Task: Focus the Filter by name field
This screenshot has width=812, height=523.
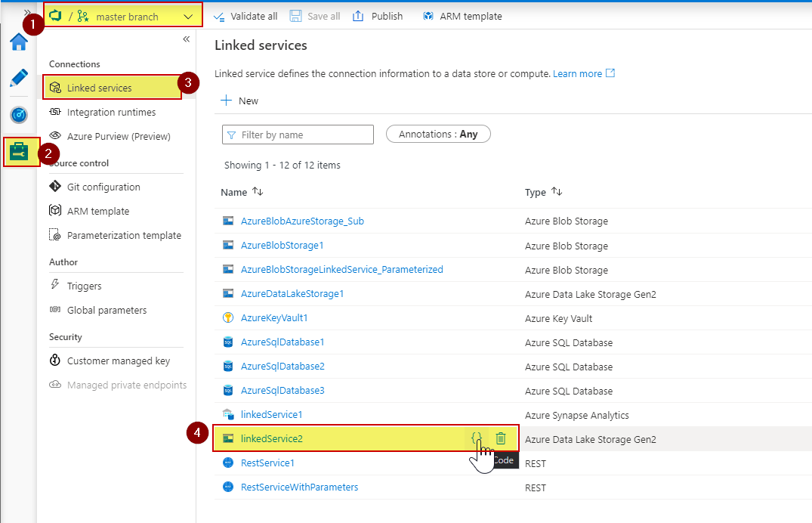Action: coord(298,135)
